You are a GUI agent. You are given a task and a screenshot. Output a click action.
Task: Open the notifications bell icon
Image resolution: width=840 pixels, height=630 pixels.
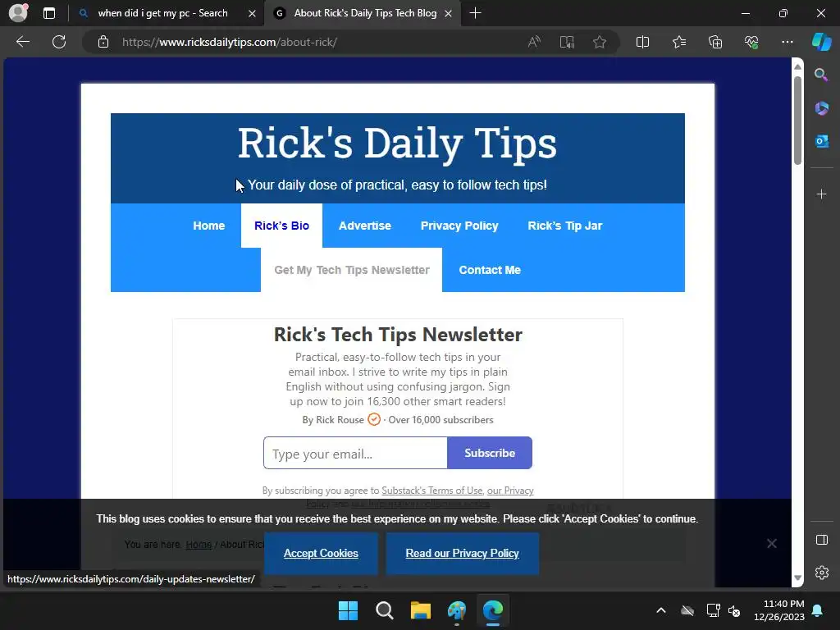pyautogui.click(x=818, y=610)
